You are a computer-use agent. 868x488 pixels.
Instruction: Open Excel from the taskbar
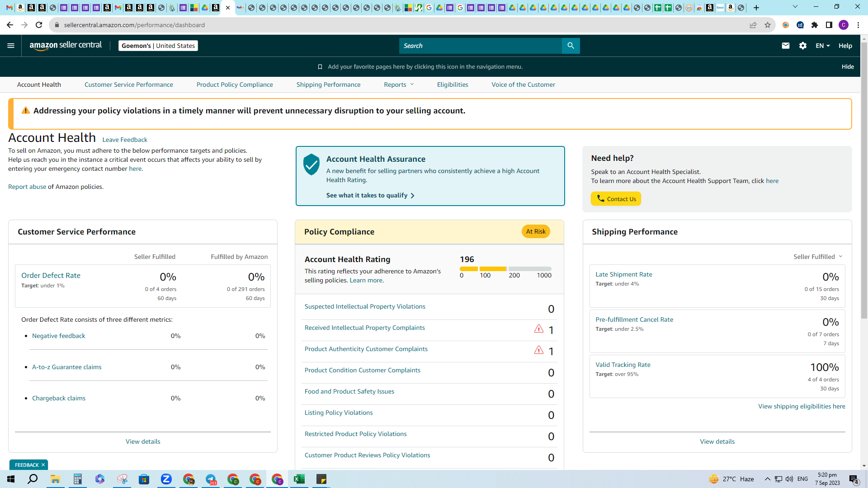click(299, 479)
